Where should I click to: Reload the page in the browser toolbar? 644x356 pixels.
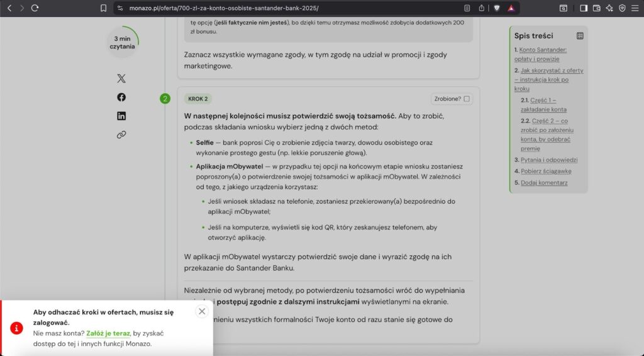[x=35, y=8]
